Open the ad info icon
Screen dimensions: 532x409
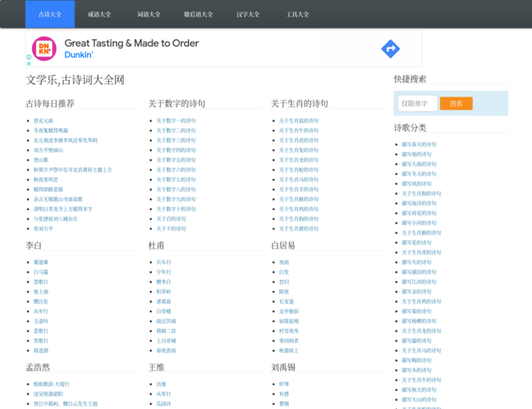[29, 56]
